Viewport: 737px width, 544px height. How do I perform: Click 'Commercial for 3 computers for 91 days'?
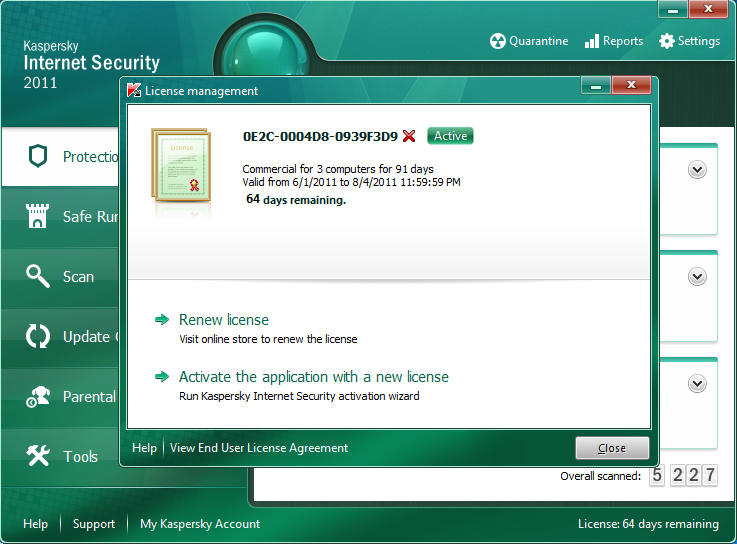(x=338, y=169)
